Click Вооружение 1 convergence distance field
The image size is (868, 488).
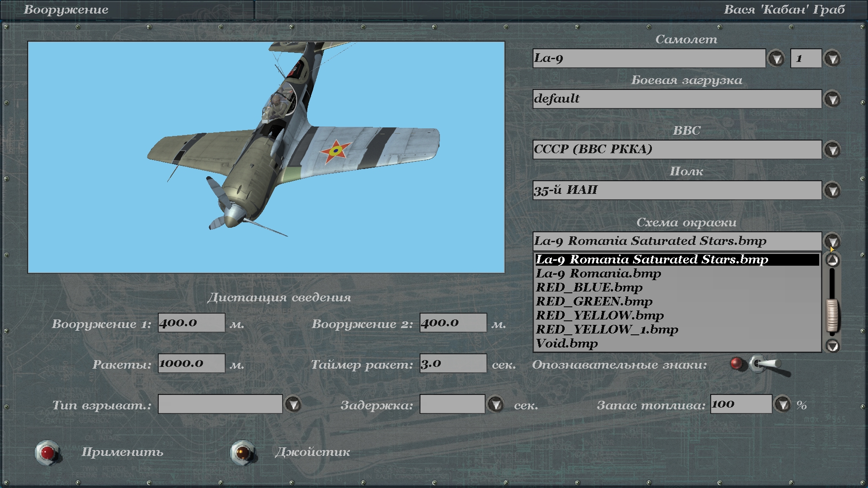click(191, 323)
